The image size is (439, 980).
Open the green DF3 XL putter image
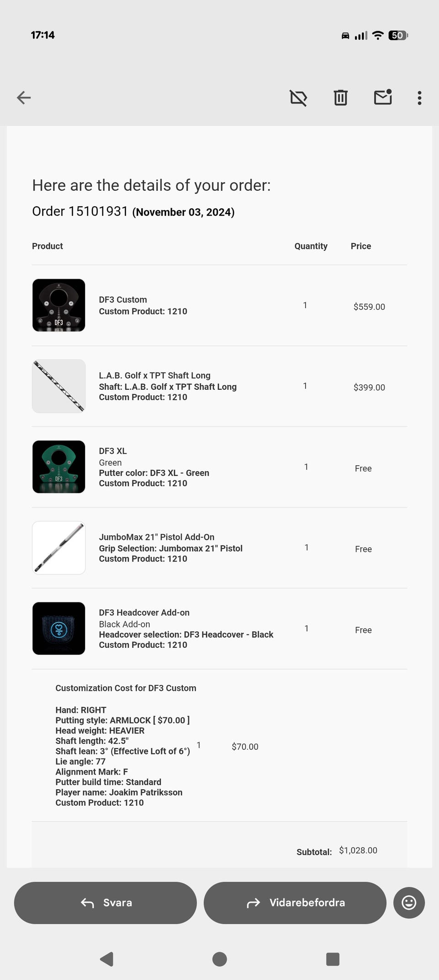click(59, 467)
